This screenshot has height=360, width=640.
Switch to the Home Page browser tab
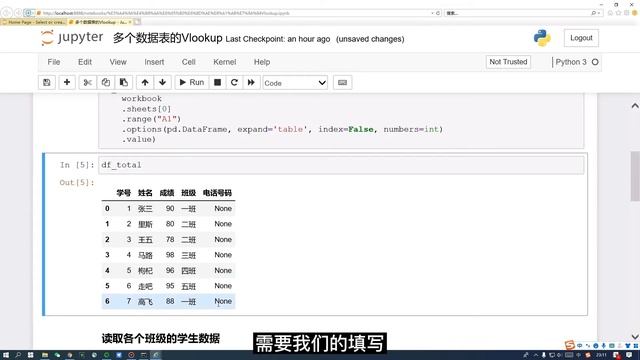tap(34, 22)
